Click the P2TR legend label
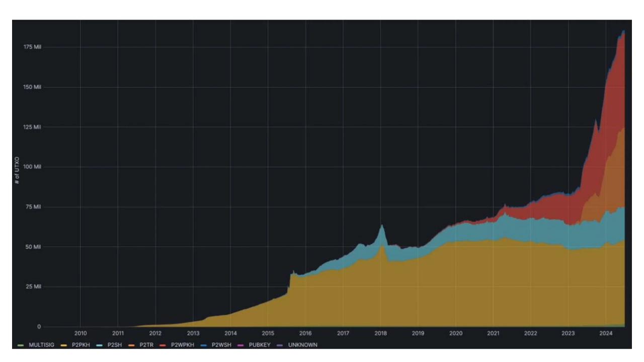Viewport: 644px width, 362px height. coord(146,345)
